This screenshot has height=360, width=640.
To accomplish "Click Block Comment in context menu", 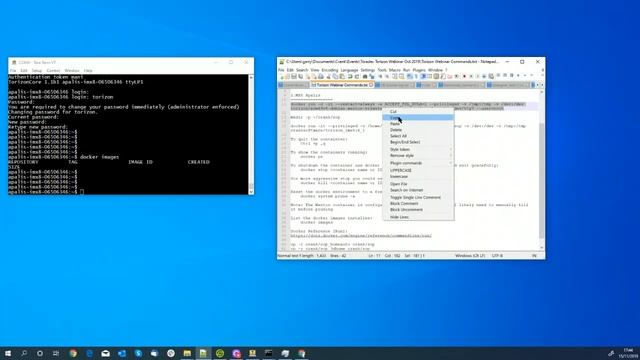I will point(418,203).
